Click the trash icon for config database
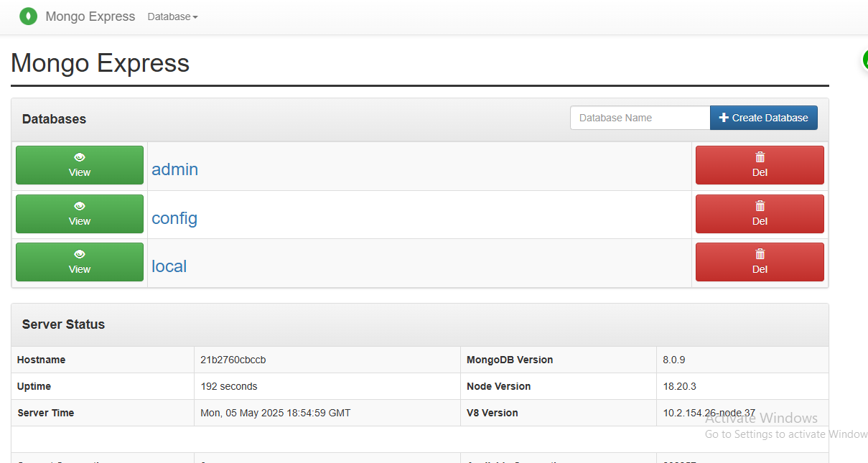 760,206
